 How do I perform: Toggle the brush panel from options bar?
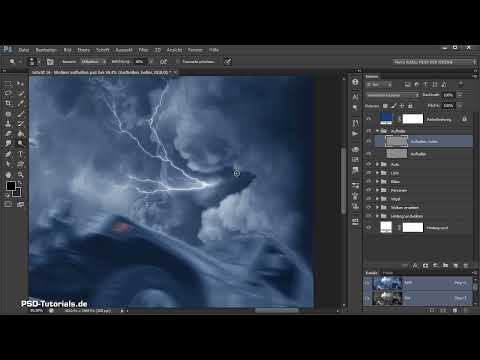pos(50,62)
